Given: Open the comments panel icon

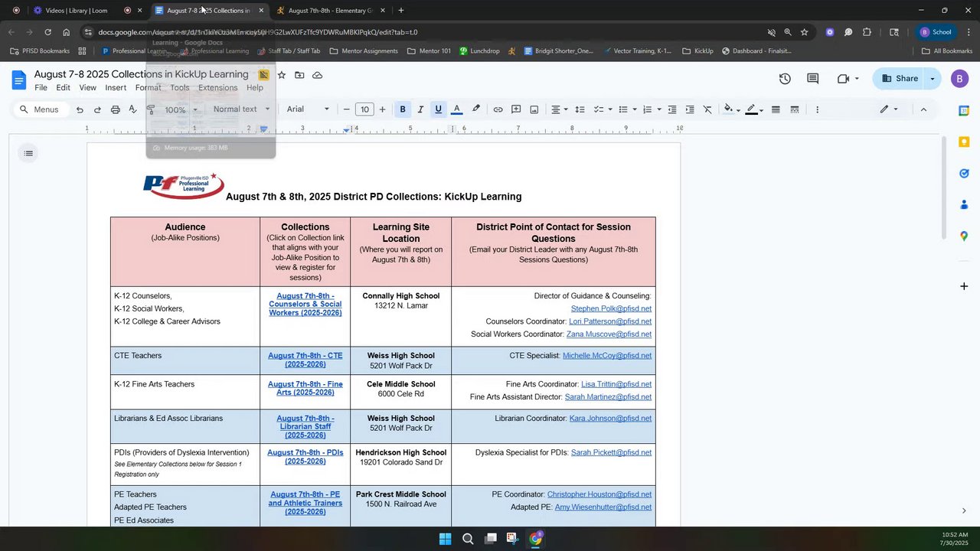Looking at the screenshot, I should (812, 78).
